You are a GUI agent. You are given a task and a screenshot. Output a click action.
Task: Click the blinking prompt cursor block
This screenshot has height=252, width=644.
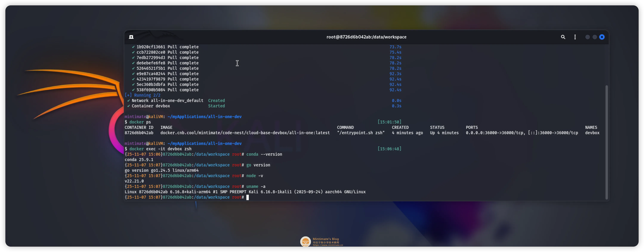point(247,197)
